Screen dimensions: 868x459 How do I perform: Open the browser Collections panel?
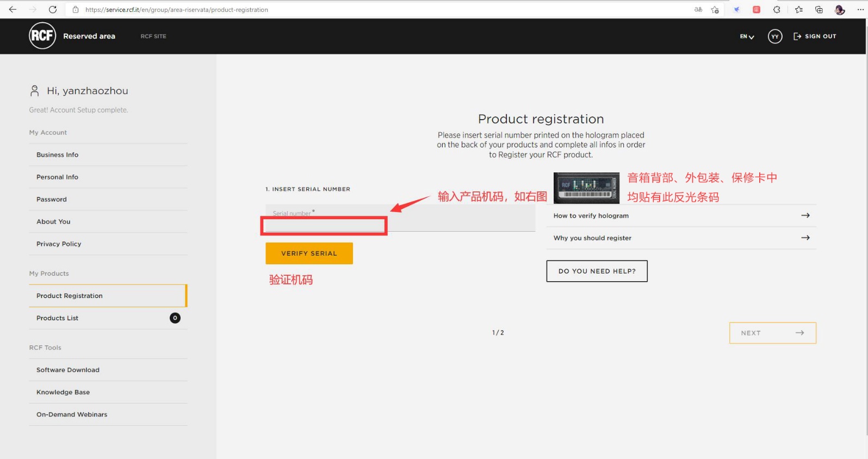point(819,9)
